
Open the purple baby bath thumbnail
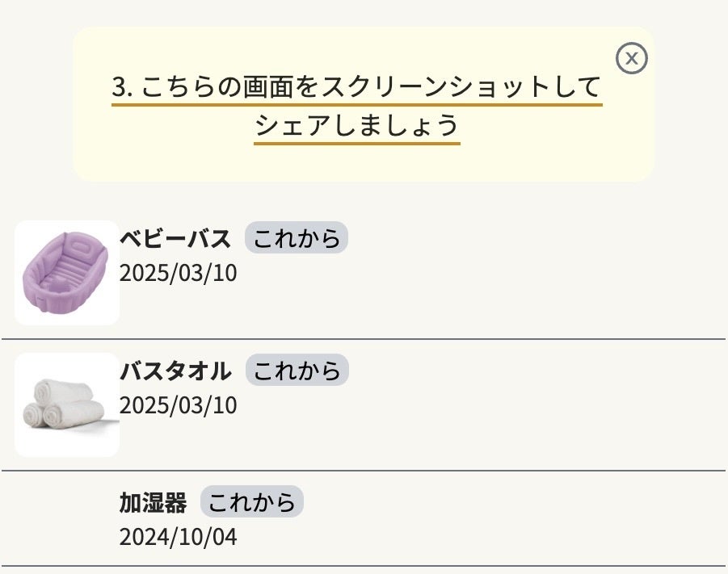[67, 273]
